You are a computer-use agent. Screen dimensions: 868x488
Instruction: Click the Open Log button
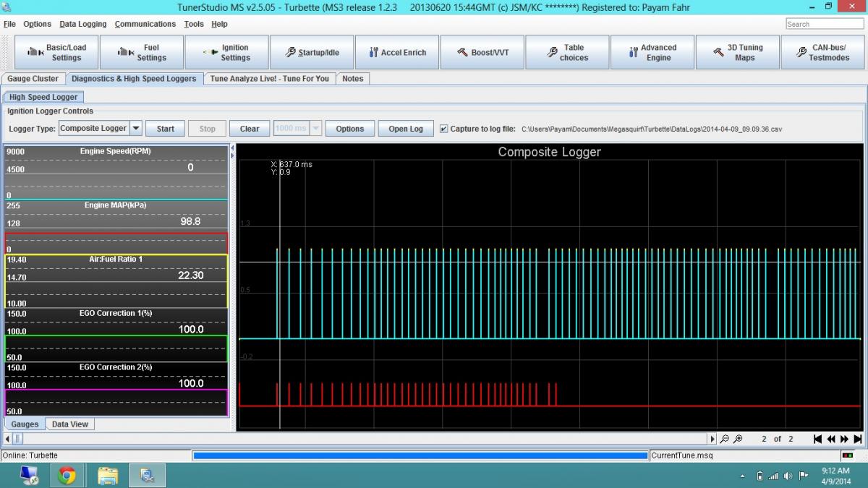click(406, 129)
